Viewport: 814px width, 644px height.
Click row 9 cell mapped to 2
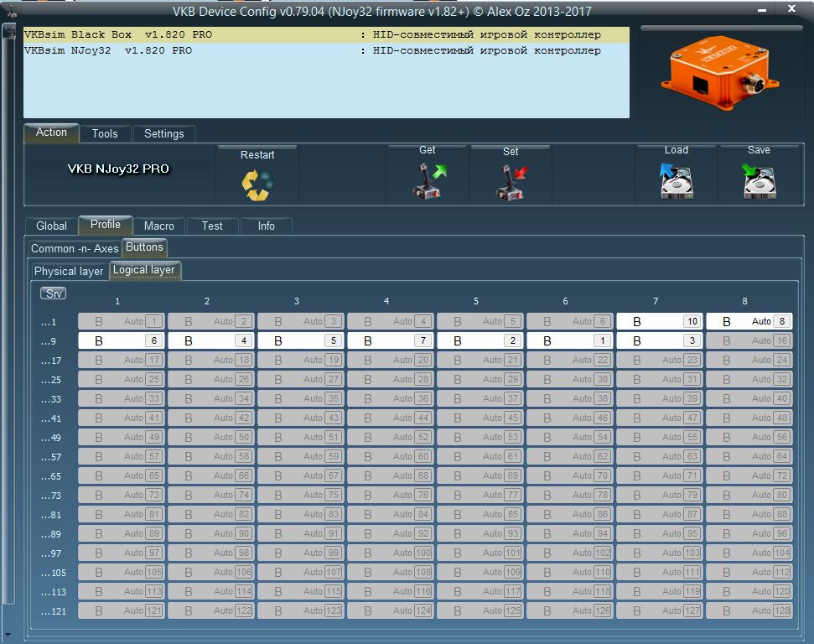coord(480,340)
